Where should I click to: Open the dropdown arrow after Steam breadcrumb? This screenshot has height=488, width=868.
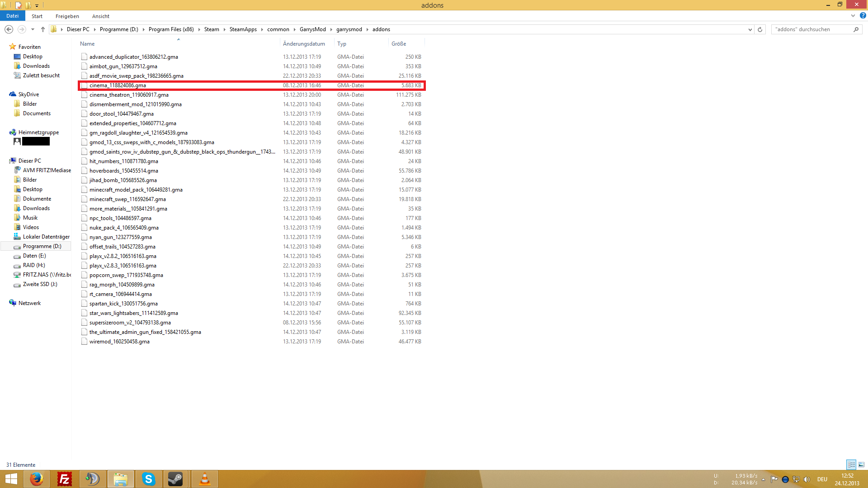(224, 29)
